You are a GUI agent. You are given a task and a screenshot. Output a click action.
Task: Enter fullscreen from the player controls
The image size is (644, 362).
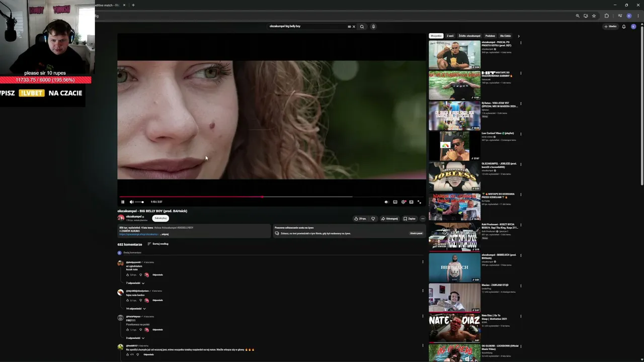419,202
